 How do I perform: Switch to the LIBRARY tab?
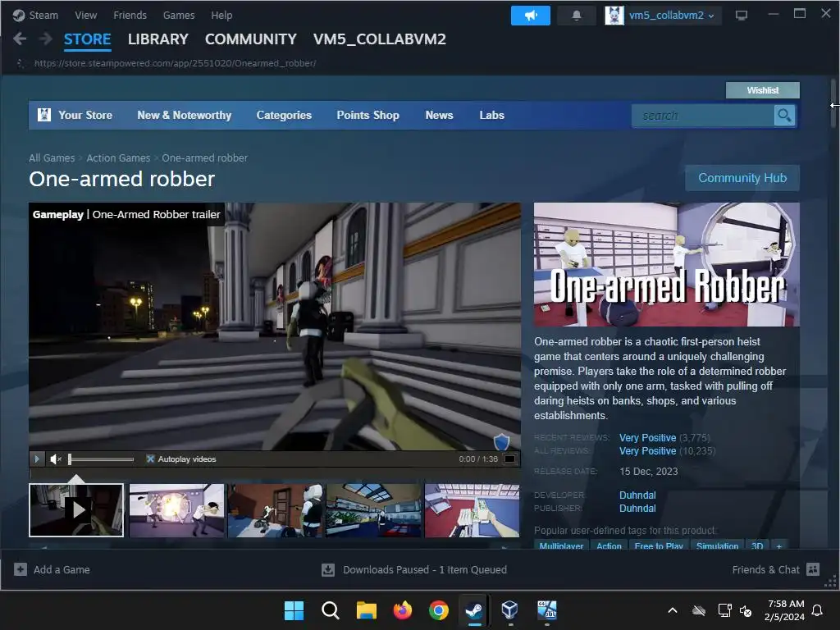(158, 39)
